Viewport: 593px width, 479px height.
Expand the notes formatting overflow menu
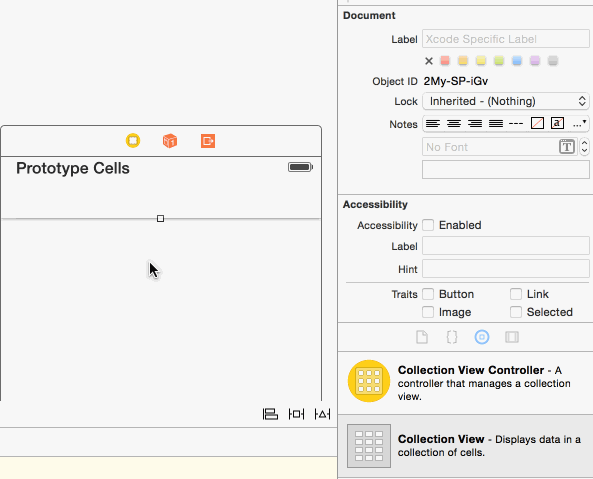coord(579,124)
